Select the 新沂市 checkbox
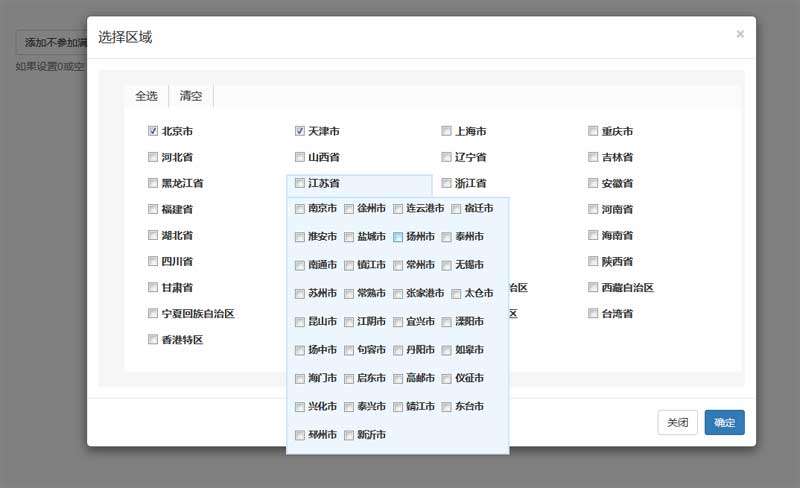Screen dimensions: 800x488 pyautogui.click(x=349, y=435)
